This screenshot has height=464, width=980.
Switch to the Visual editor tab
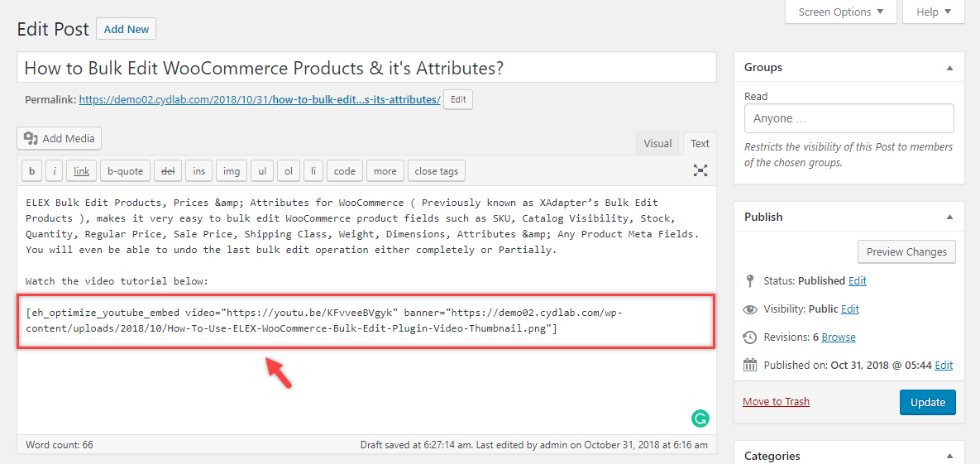[x=657, y=143]
